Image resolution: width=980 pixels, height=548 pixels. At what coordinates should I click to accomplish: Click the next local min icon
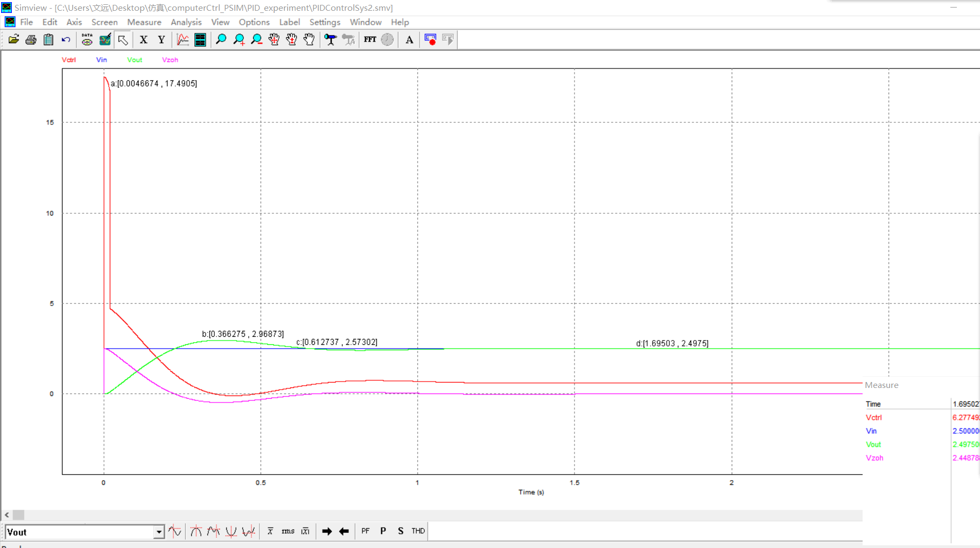click(248, 531)
